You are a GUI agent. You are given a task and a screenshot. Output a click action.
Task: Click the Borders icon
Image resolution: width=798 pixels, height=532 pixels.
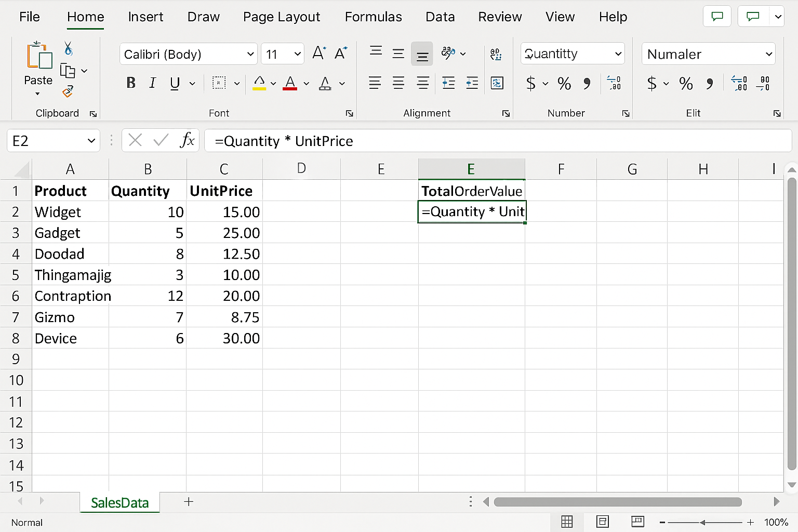219,83
